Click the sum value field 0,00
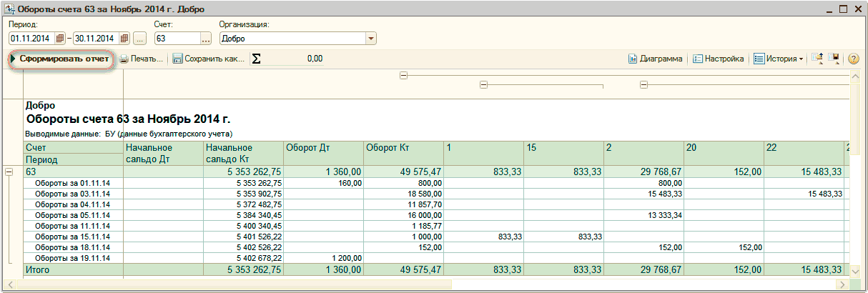 tap(293, 59)
